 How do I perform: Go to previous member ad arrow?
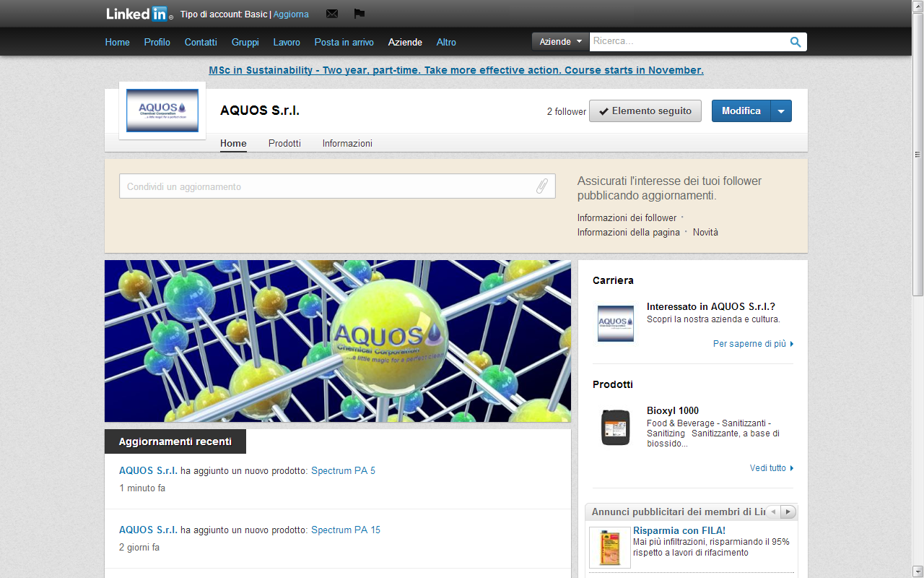773,512
